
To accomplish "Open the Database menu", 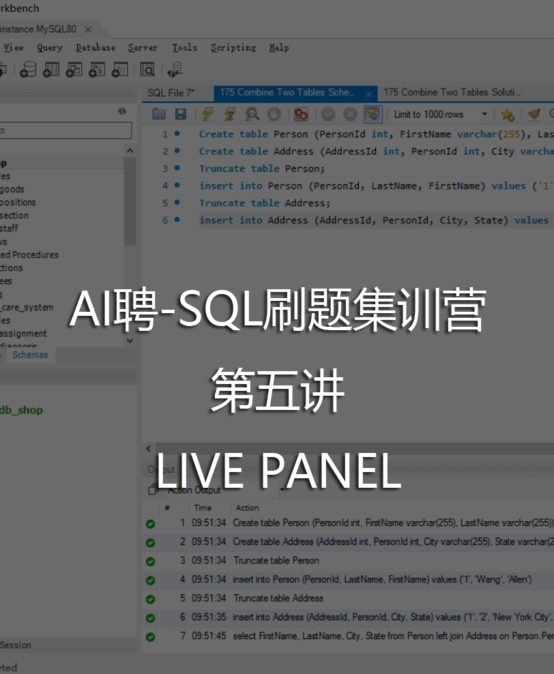I will point(95,48).
